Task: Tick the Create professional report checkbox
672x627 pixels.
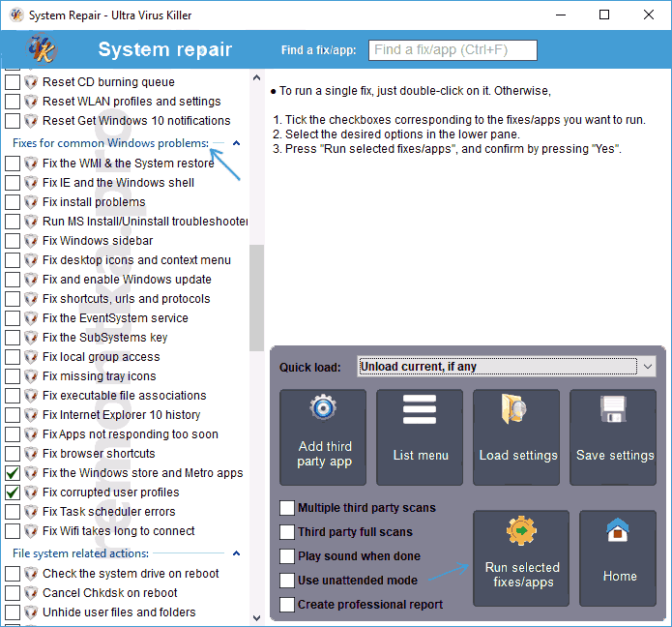Action: (x=287, y=605)
